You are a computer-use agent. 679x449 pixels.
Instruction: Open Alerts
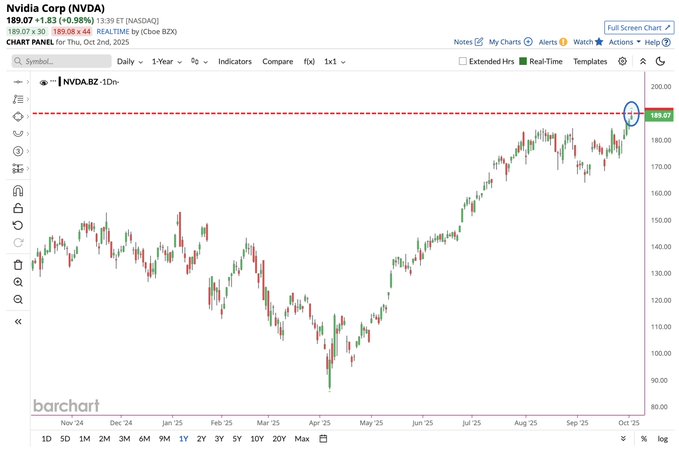tap(553, 42)
